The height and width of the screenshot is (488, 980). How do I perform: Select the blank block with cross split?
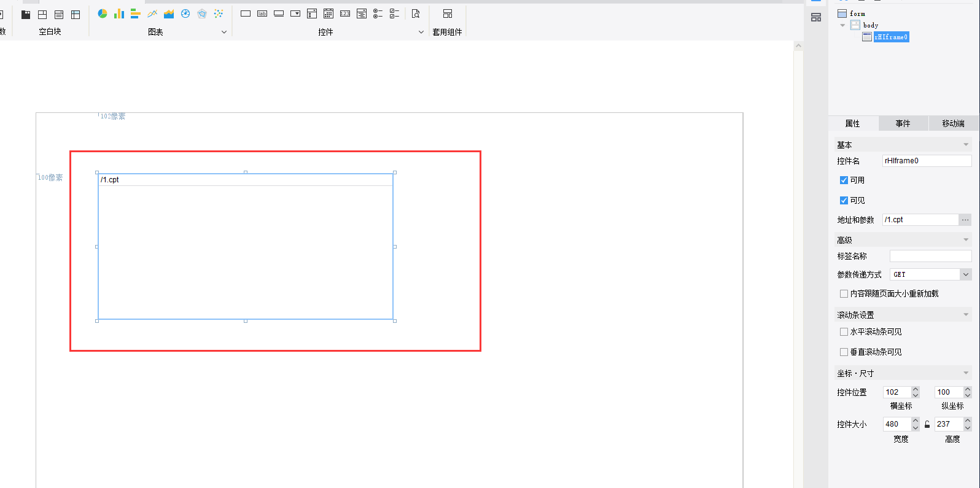click(x=42, y=14)
